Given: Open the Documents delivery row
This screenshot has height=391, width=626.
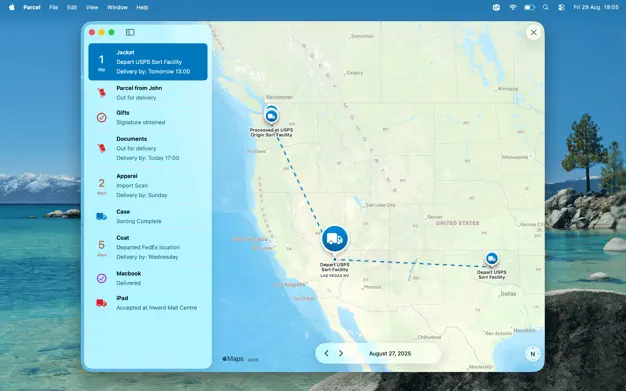Looking at the screenshot, I should click(x=148, y=148).
